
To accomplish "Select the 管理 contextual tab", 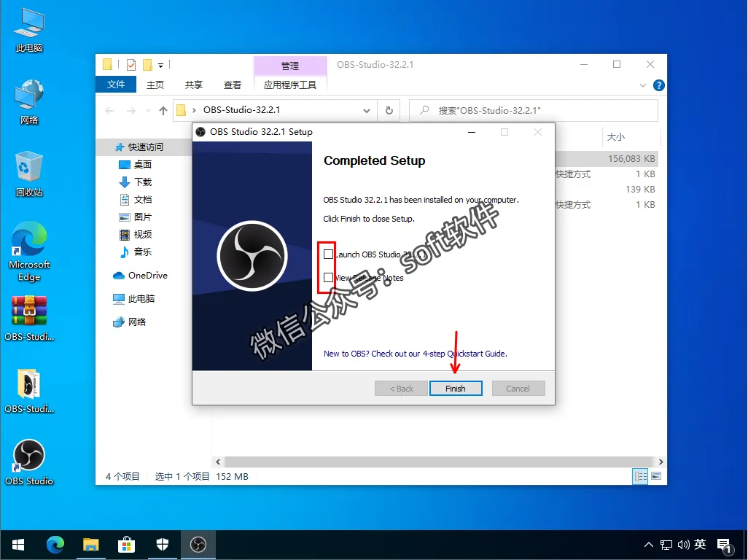I will point(290,66).
